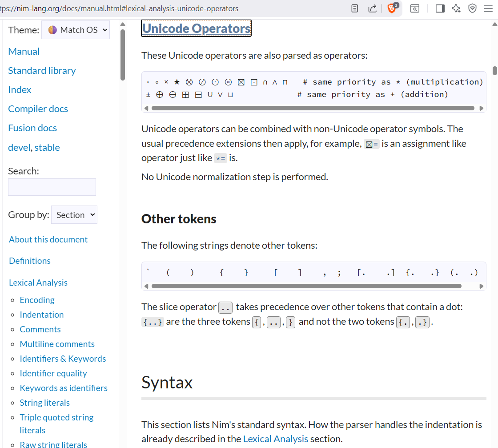Go to Standard library
This screenshot has height=448, width=498.
coord(42,71)
